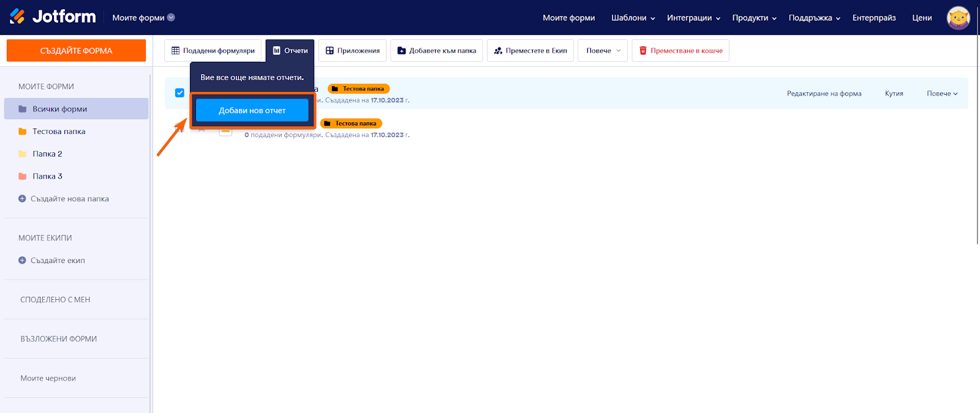Click Тестова папка tag on first form
Viewport: 980px width, 413px height.
coord(358,89)
